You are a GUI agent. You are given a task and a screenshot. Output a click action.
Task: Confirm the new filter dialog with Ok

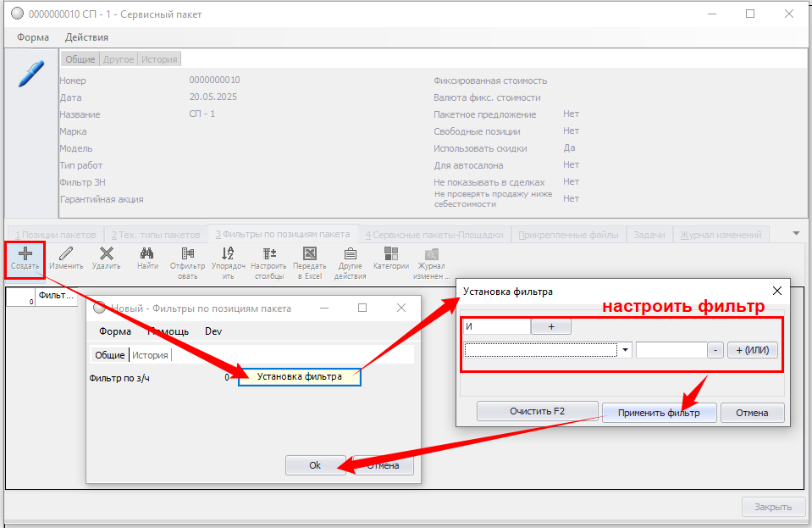(315, 465)
